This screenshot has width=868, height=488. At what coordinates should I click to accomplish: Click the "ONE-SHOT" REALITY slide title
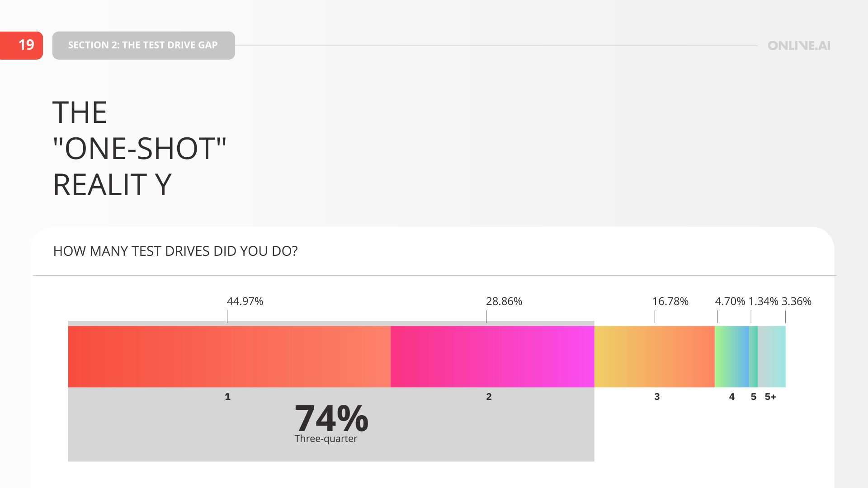[x=139, y=148]
